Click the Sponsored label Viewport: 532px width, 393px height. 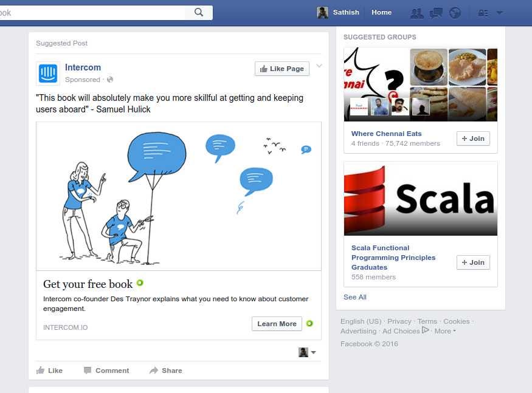[83, 80]
